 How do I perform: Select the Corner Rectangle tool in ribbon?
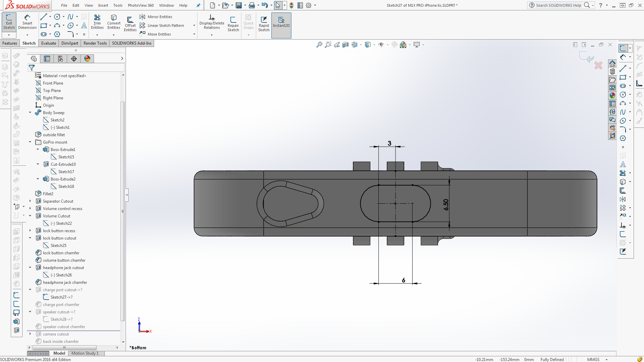[44, 25]
